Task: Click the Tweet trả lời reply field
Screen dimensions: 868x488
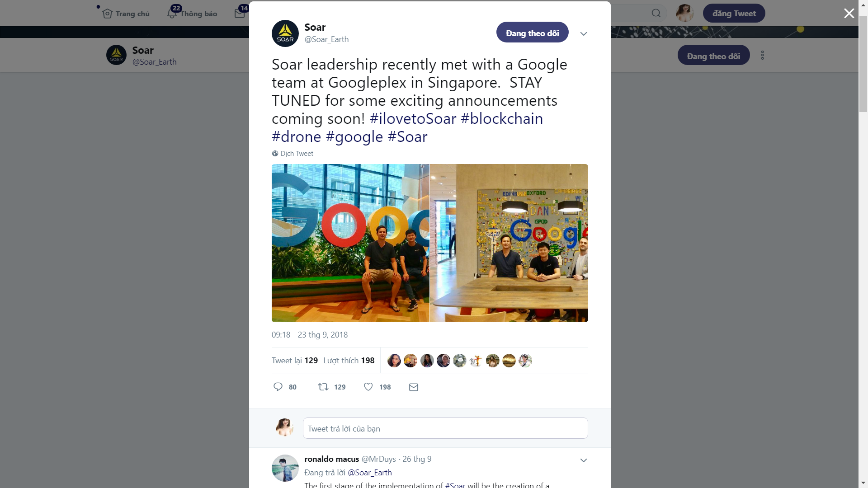Action: [445, 428]
